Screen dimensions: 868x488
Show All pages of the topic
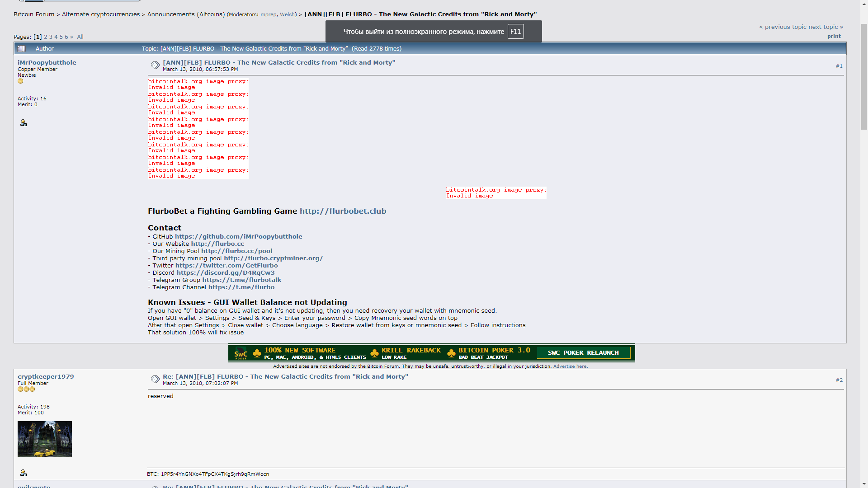80,37
